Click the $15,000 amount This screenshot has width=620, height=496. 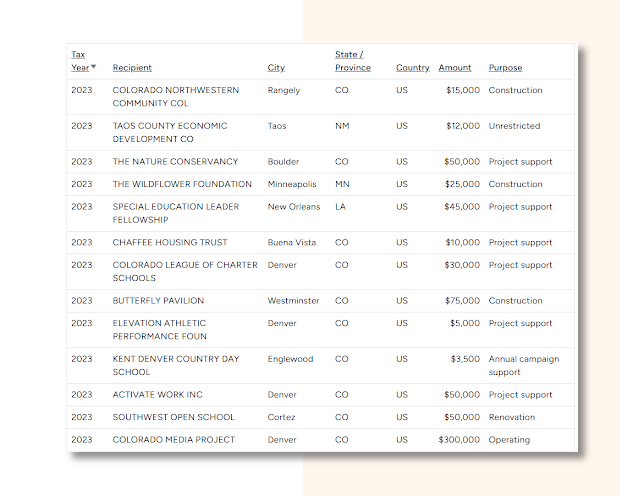pos(463,90)
